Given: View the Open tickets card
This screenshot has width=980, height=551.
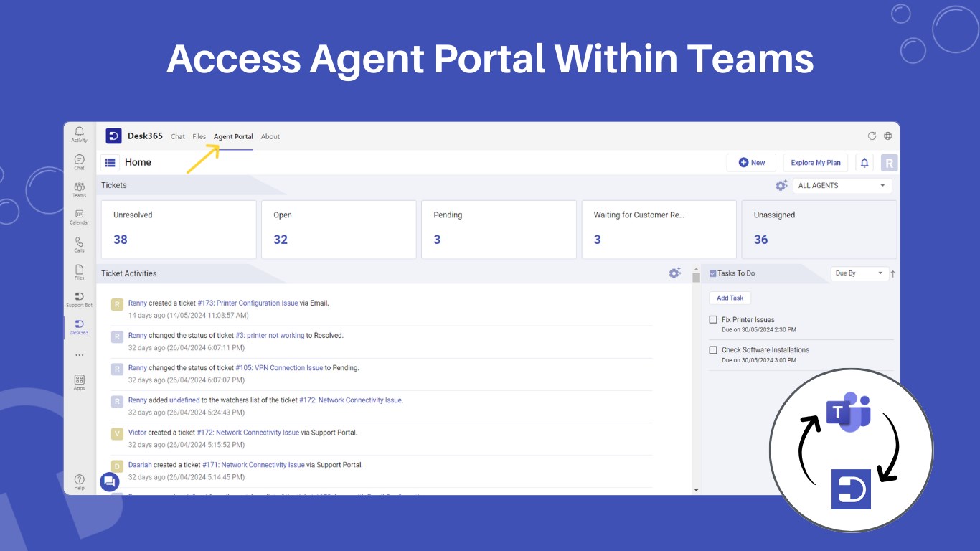Looking at the screenshot, I should tap(339, 230).
